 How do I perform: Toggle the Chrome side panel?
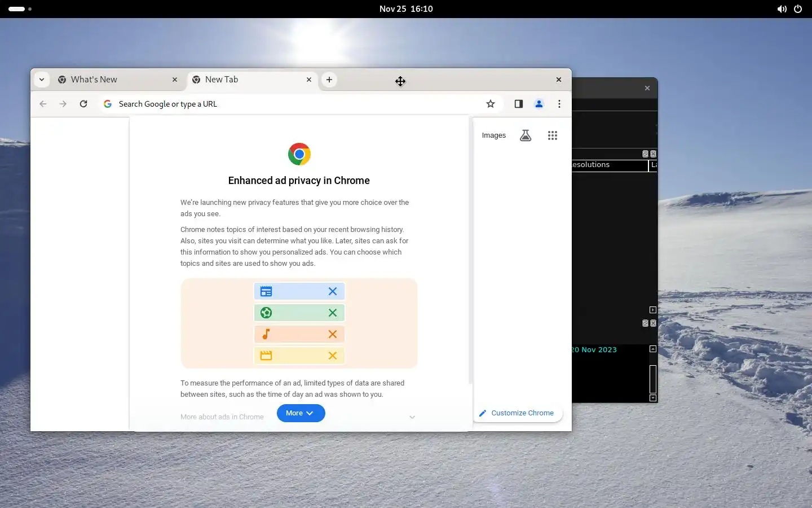[519, 104]
